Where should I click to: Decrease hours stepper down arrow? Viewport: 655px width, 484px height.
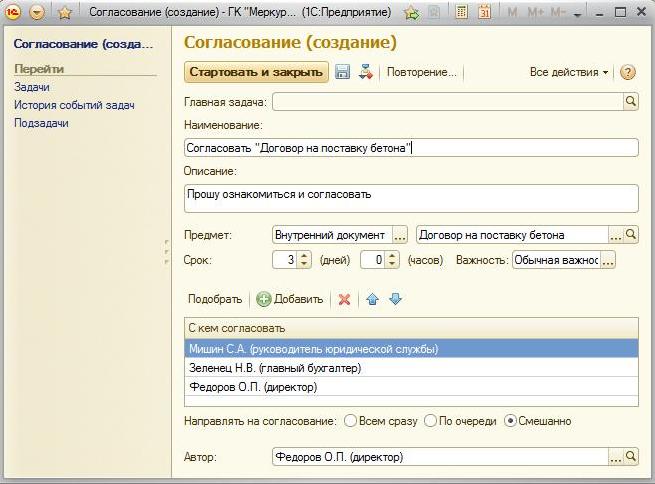point(392,264)
